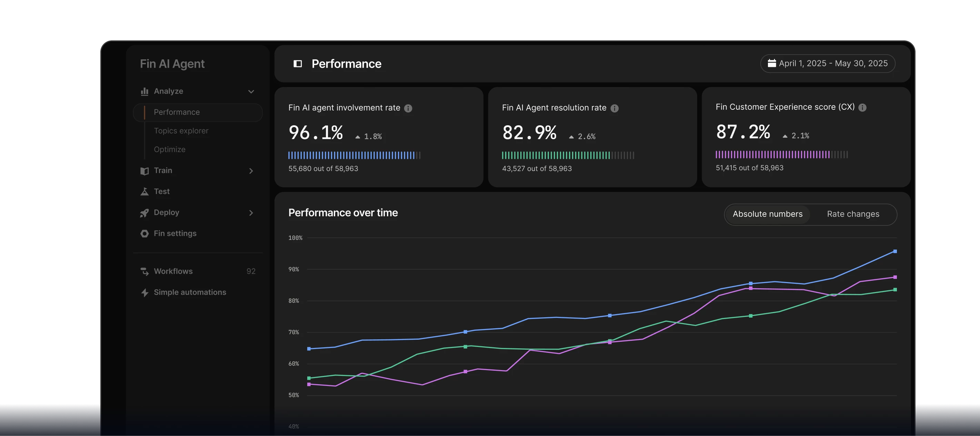
Task: Click the Simple automations lightning icon
Action: tap(144, 292)
